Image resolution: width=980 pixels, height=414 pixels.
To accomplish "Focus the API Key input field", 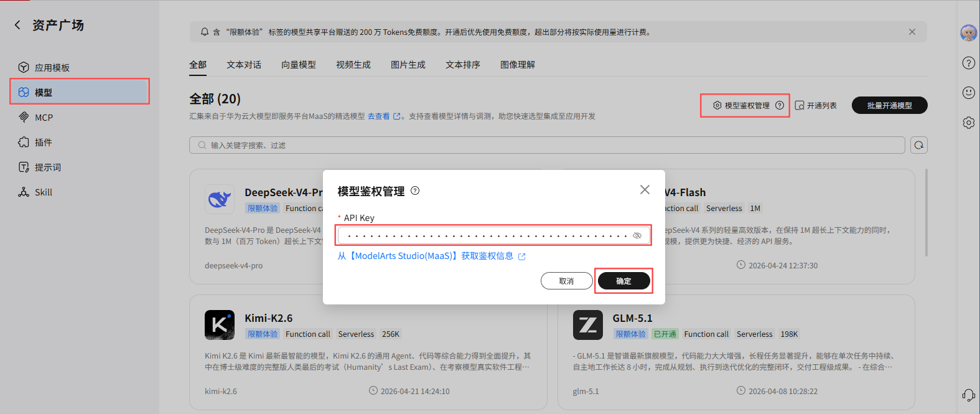I will pyautogui.click(x=494, y=235).
